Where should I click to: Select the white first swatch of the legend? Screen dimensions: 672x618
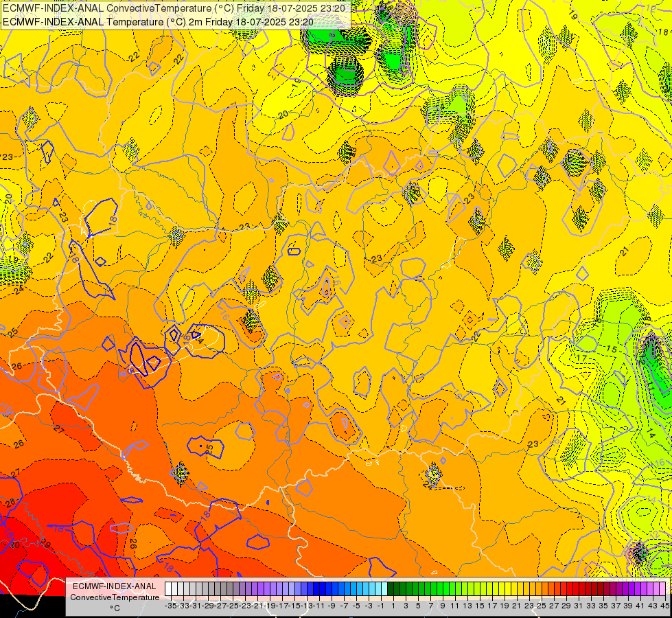168,588
